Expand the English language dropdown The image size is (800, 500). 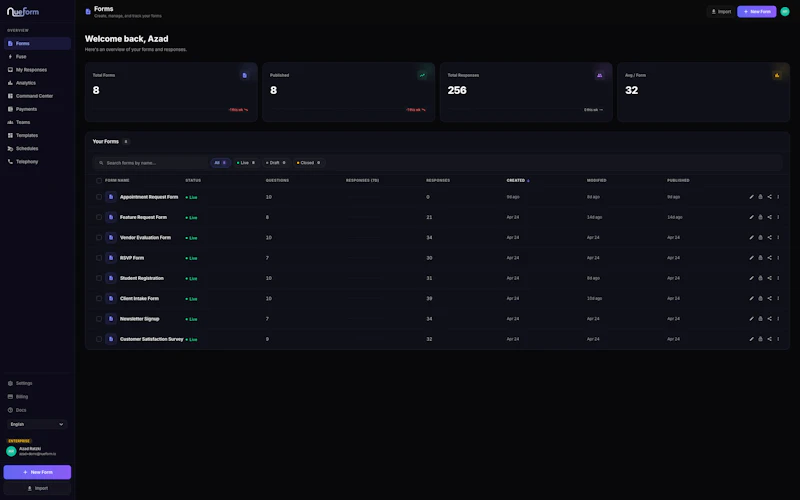click(x=37, y=424)
